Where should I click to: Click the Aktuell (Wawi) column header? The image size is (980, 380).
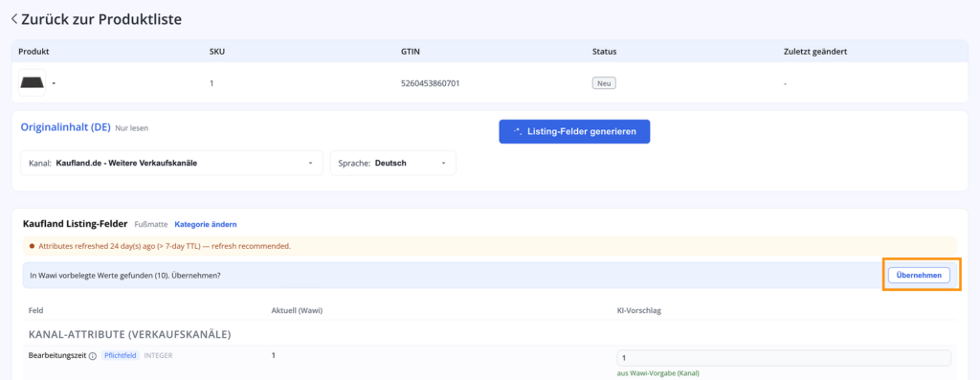[297, 310]
